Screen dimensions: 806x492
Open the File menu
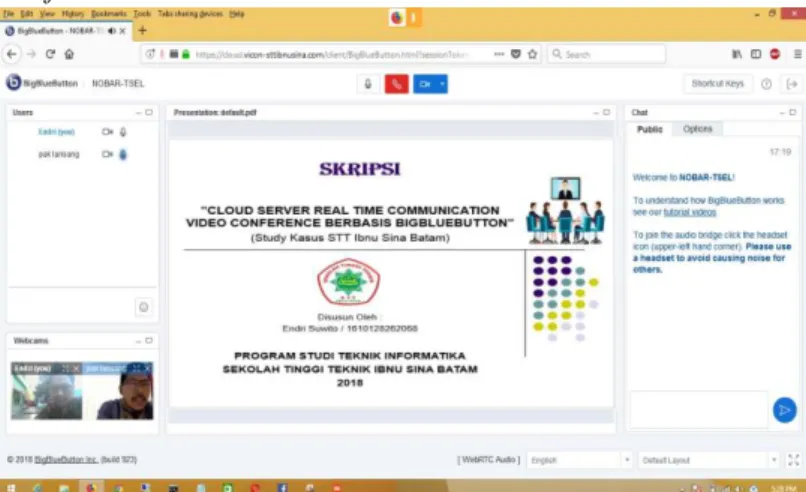point(9,14)
